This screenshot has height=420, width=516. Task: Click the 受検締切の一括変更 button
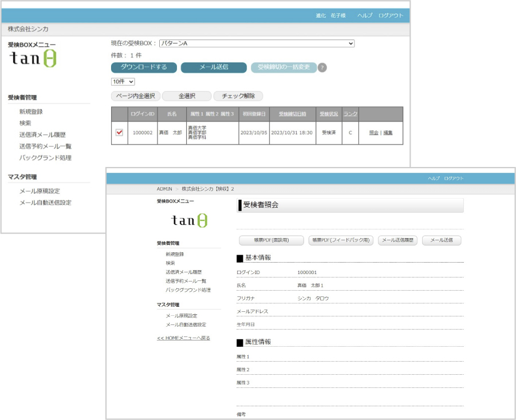point(283,68)
